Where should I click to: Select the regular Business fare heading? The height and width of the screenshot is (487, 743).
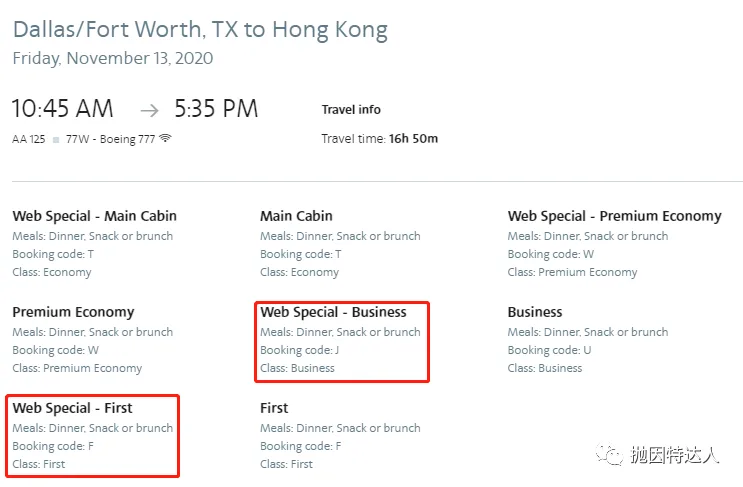coord(535,312)
